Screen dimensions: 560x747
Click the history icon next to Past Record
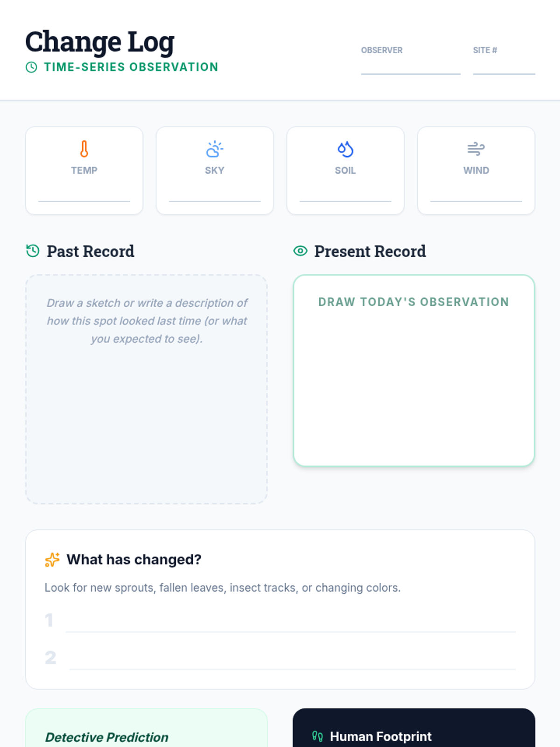(x=33, y=251)
